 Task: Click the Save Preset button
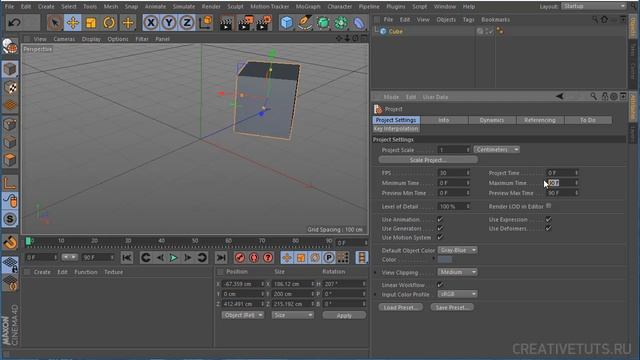tap(452, 307)
